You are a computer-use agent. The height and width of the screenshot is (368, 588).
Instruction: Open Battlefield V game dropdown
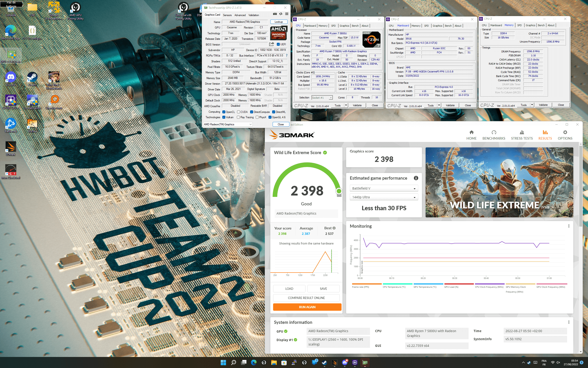[384, 188]
